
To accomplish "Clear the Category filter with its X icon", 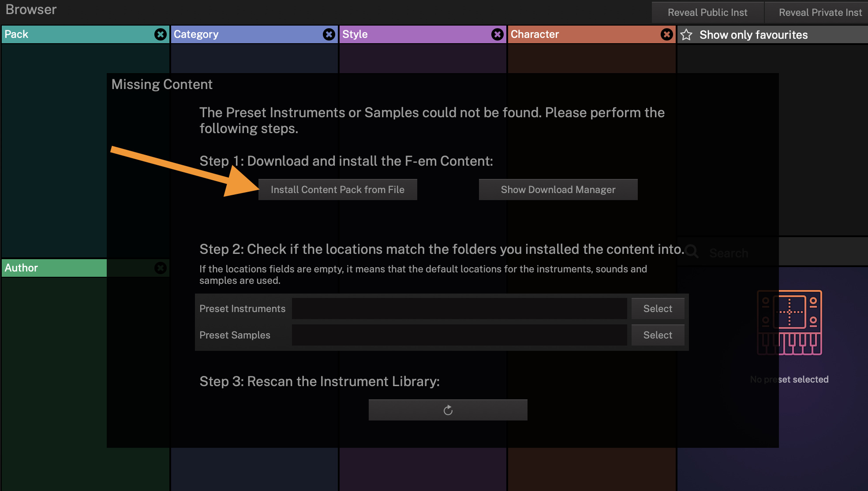I will pyautogui.click(x=329, y=34).
